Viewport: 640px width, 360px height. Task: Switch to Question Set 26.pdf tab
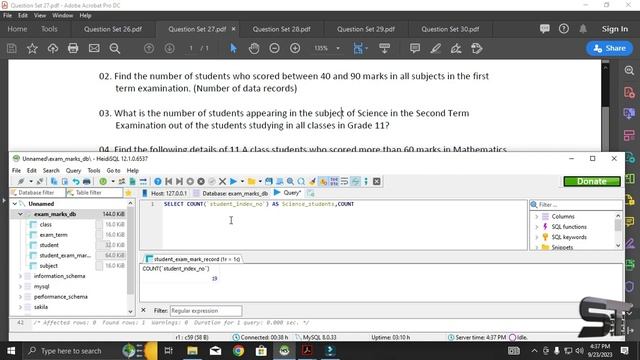pyautogui.click(x=113, y=29)
